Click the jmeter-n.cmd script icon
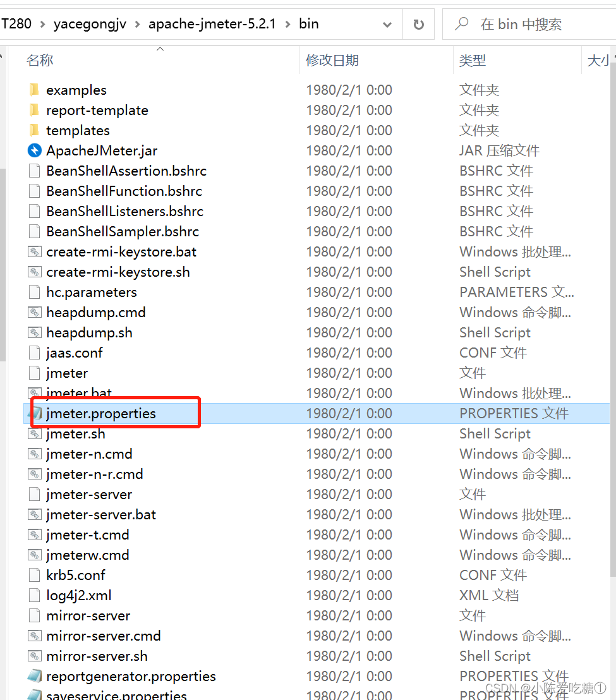The width and height of the screenshot is (616, 700). point(34,454)
